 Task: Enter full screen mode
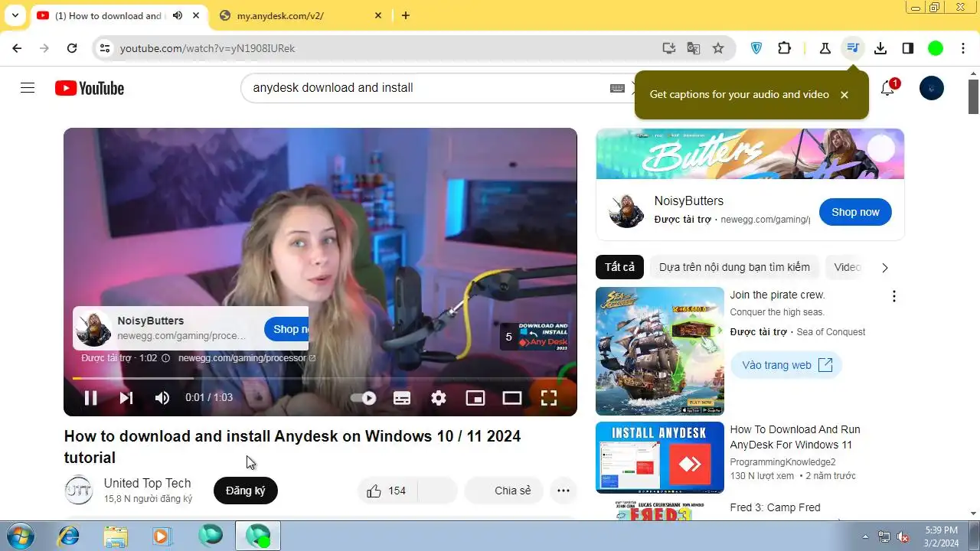tap(549, 398)
